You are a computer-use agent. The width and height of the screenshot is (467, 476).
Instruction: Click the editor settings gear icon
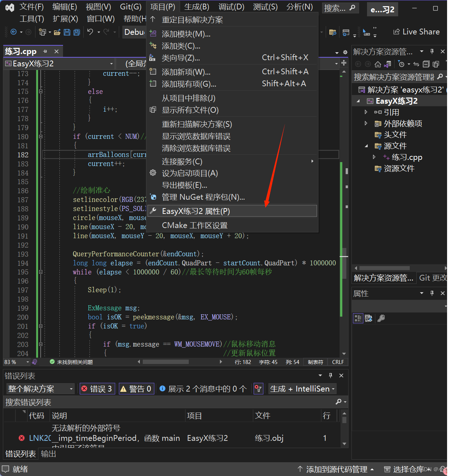(345, 52)
